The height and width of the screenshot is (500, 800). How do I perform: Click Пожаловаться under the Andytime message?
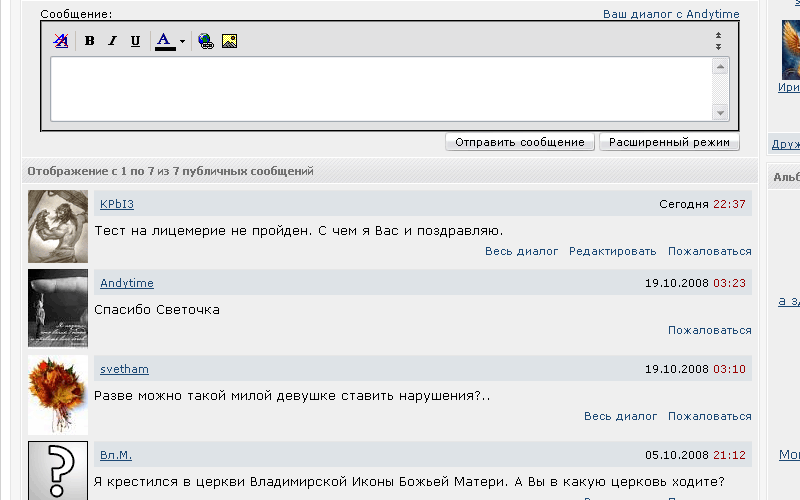(x=709, y=330)
